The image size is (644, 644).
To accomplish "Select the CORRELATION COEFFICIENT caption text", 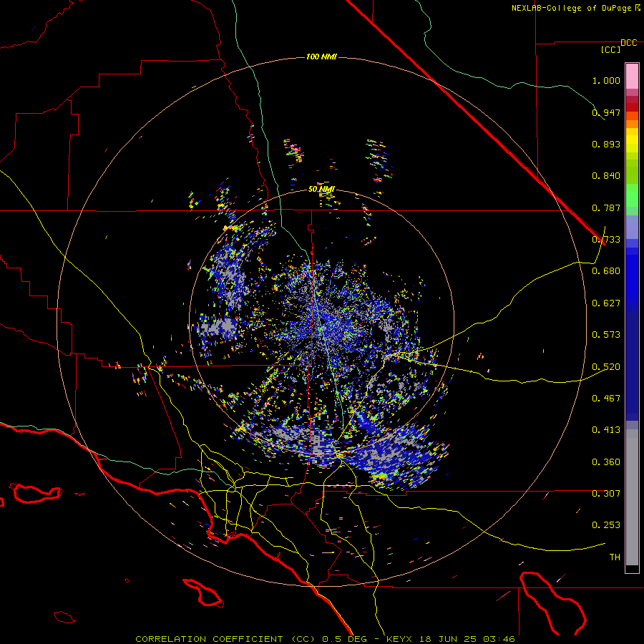I will tap(209, 639).
